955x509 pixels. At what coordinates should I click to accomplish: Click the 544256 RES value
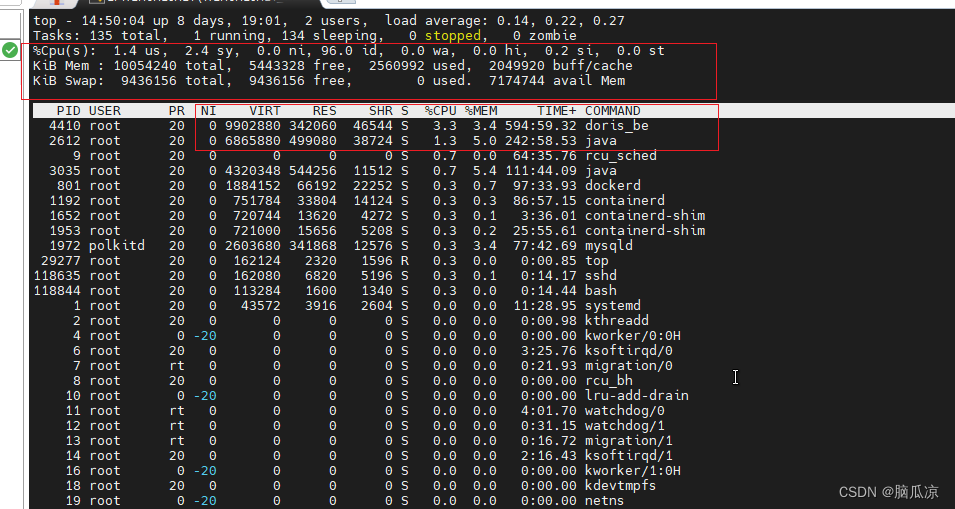pos(313,170)
